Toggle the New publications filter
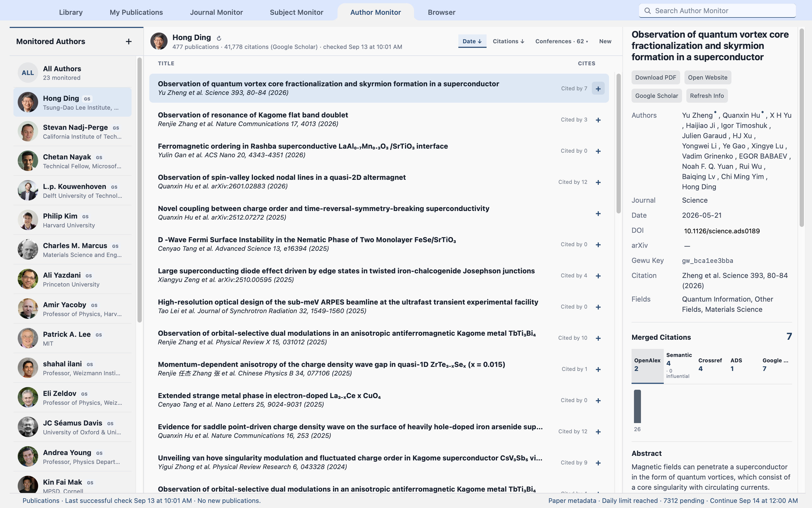This screenshot has width=812, height=508. click(605, 41)
